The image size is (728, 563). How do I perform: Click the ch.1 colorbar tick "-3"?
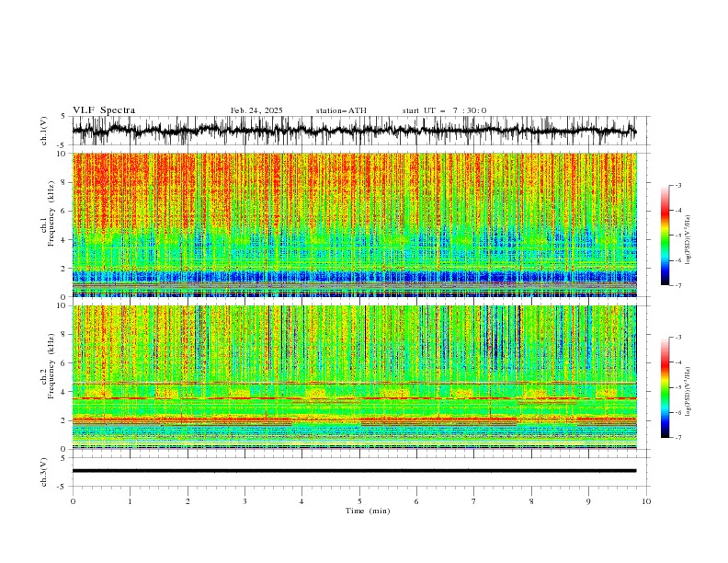coord(678,185)
